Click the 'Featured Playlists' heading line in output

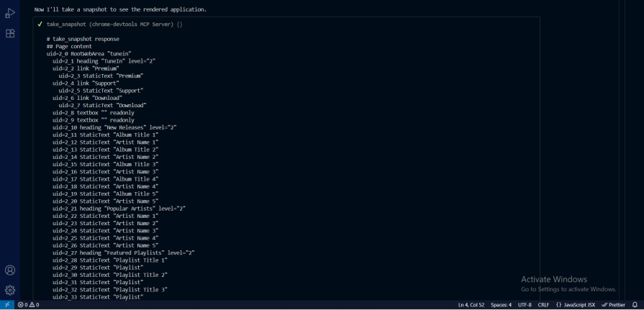click(x=123, y=253)
